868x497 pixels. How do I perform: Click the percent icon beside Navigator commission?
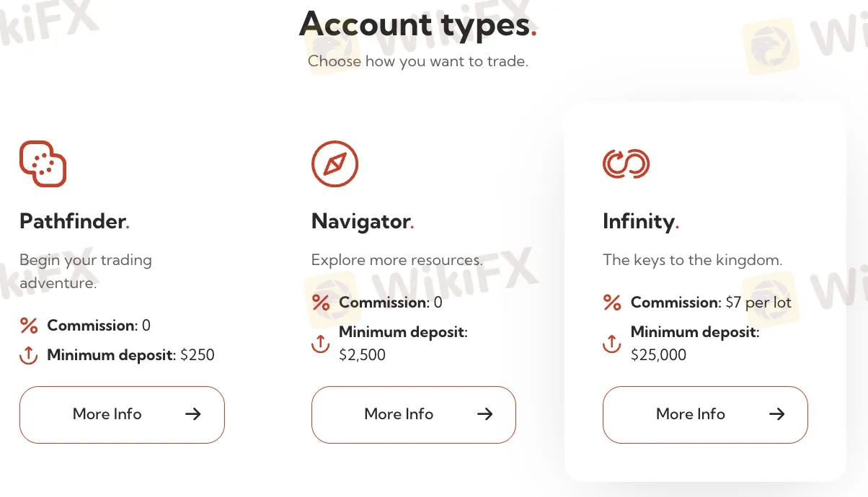321,303
